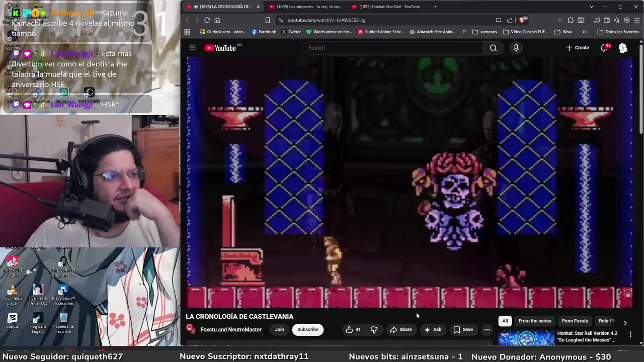The height and width of the screenshot is (362, 644).
Task: Open a new browser tab
Action: pos(435,7)
